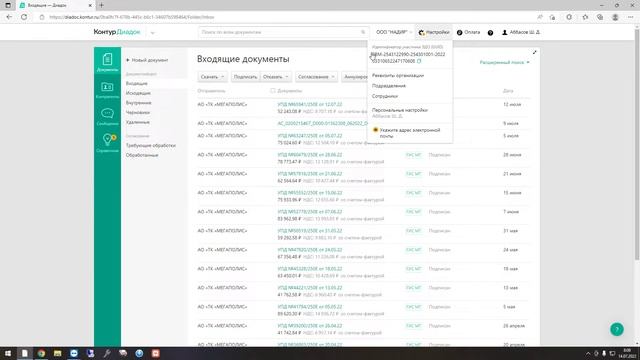Go back in the browser

click(9, 17)
